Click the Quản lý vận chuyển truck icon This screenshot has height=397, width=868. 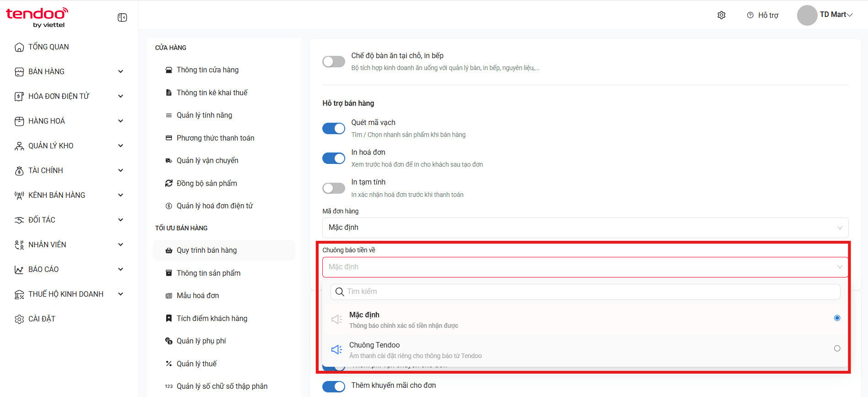[x=169, y=161]
